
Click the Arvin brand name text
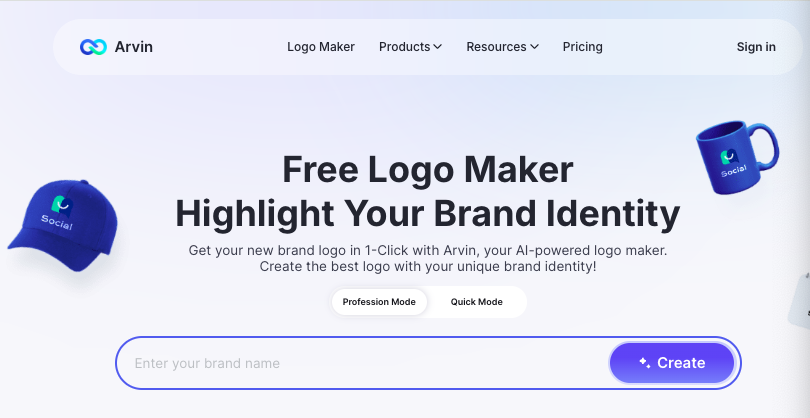[133, 47]
